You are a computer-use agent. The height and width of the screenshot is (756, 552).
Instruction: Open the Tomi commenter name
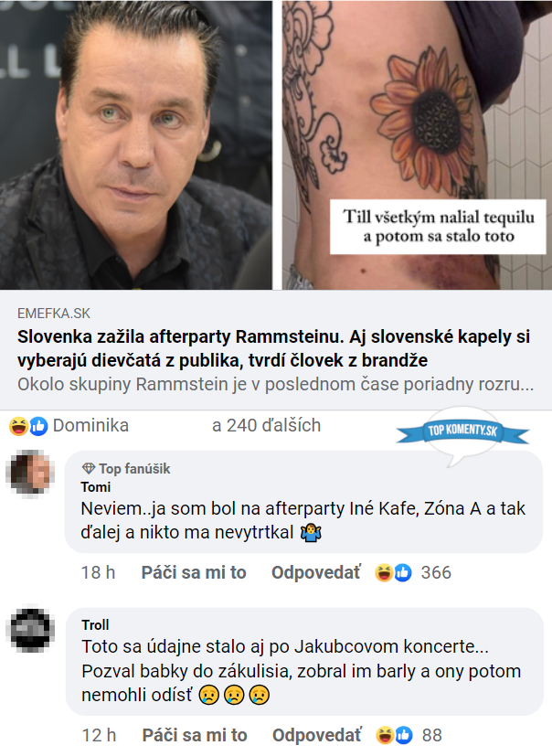point(95,487)
